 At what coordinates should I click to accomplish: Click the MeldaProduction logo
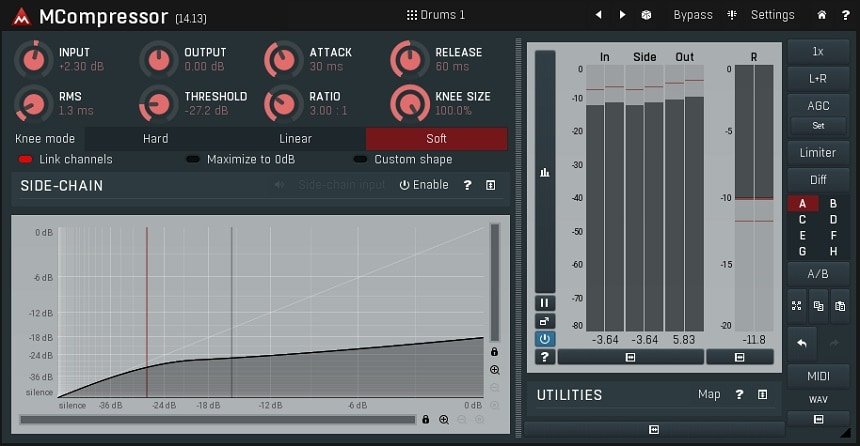click(x=22, y=17)
